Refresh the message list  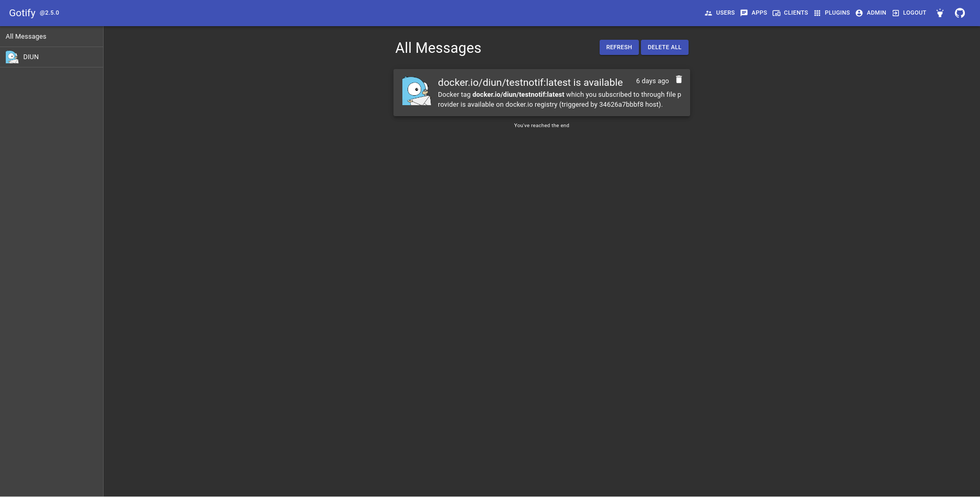tap(619, 47)
